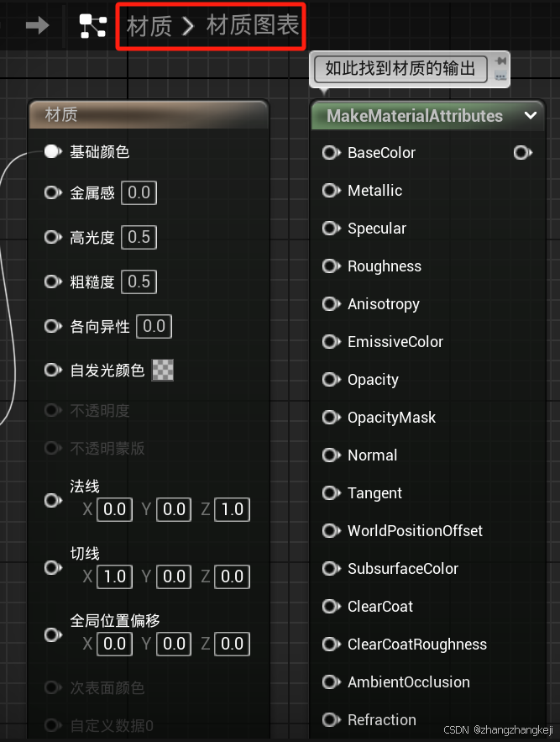
Task: Click the Refraction input pin
Action: [x=331, y=720]
